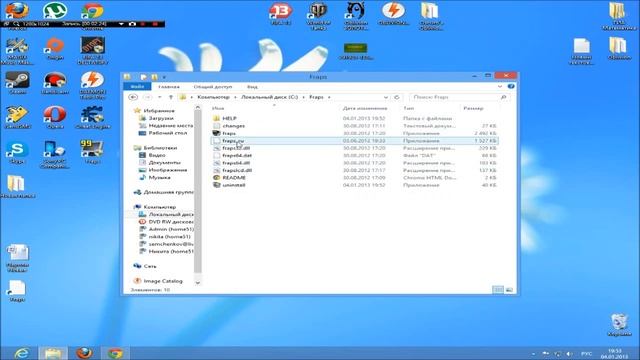Open recent locations dropdown arrow
Screen dimensions: 640x360
tap(160, 97)
